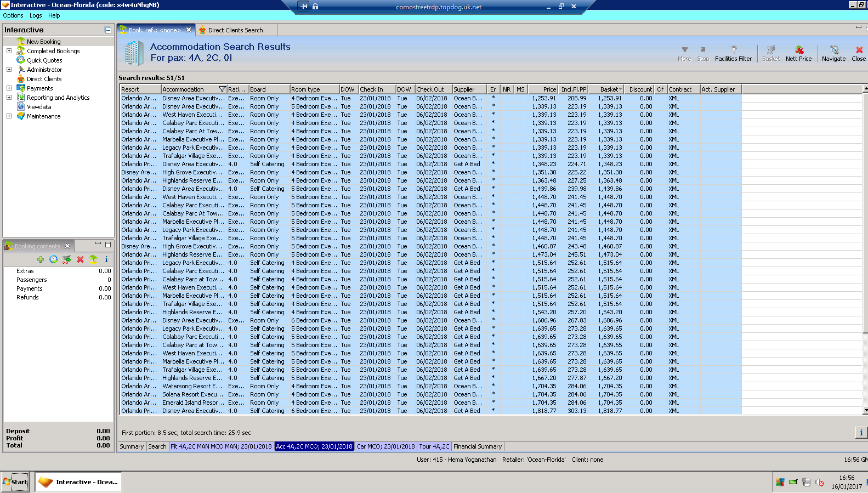The image size is (868, 493).
Task: Switch to the Direct Clients Search tab
Action: pyautogui.click(x=235, y=30)
